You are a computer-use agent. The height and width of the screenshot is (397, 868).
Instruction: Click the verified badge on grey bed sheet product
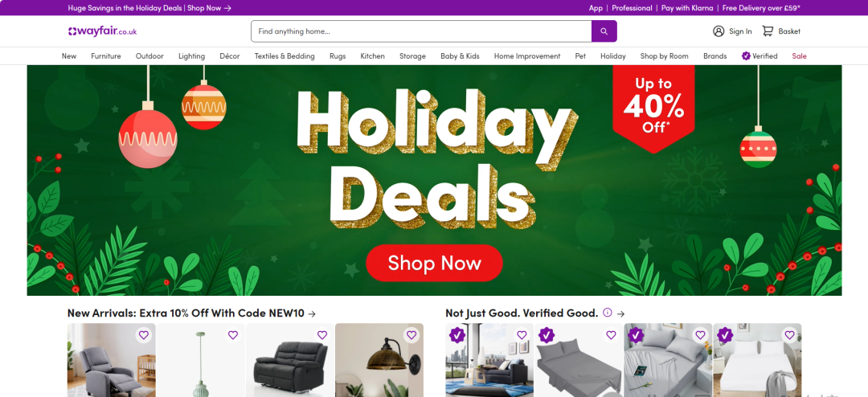[547, 335]
